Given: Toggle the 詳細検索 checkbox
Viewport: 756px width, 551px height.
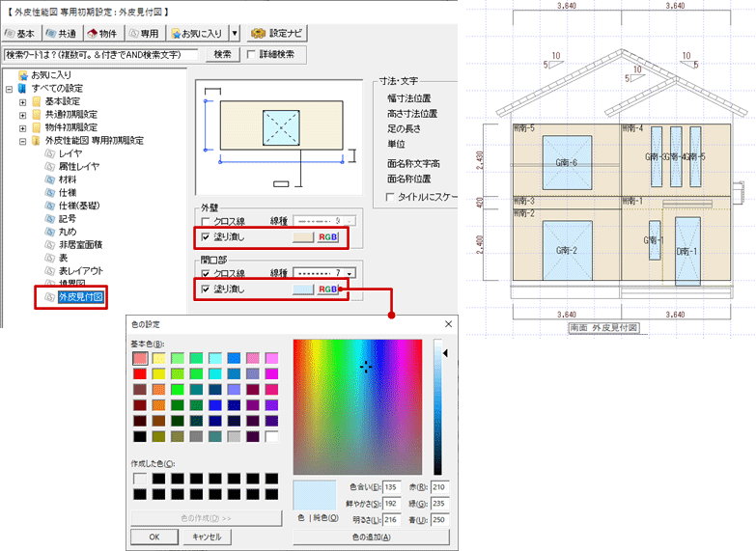Looking at the screenshot, I should [250, 55].
